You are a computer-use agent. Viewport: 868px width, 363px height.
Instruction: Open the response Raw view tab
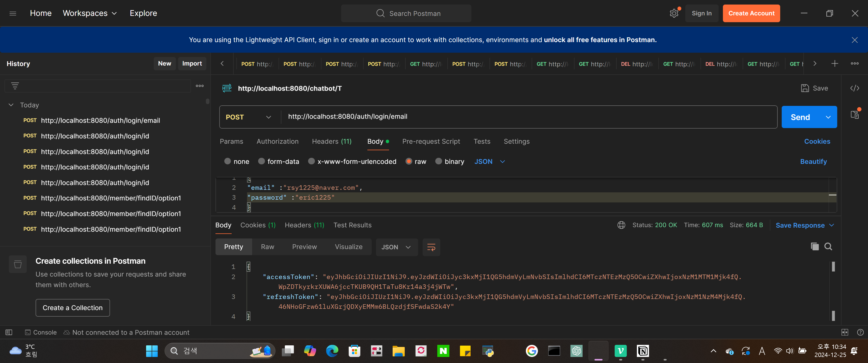(x=267, y=247)
